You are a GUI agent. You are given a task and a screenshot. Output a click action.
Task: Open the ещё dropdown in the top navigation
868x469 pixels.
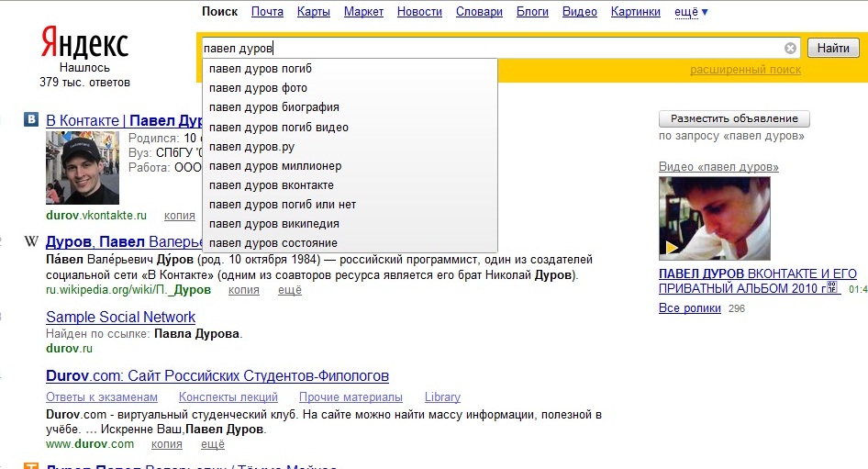click(691, 12)
